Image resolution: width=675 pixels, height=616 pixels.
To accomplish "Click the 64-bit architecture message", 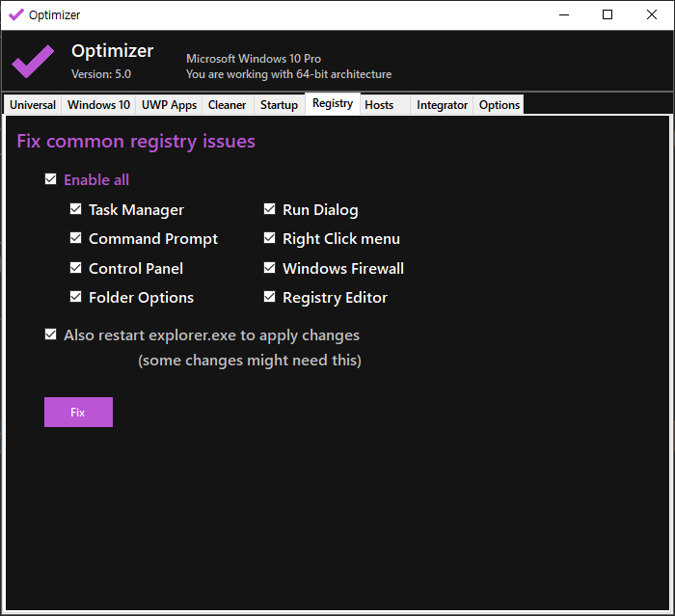I will [x=289, y=74].
